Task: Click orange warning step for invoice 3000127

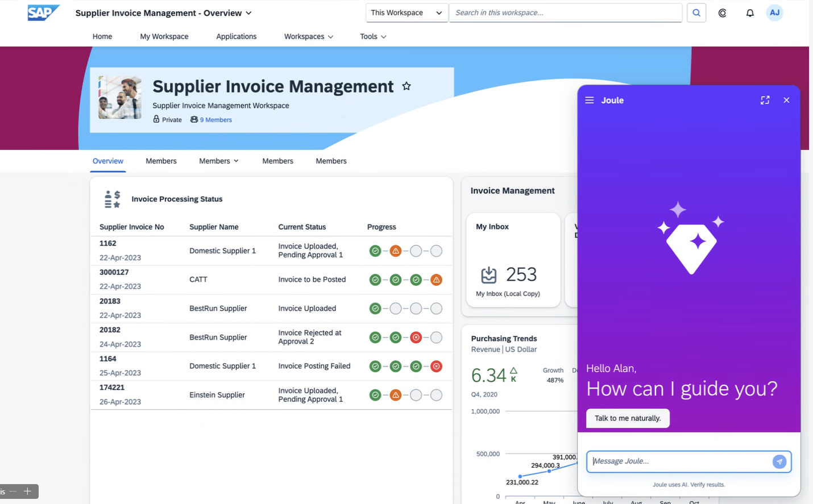Action: [x=436, y=280]
